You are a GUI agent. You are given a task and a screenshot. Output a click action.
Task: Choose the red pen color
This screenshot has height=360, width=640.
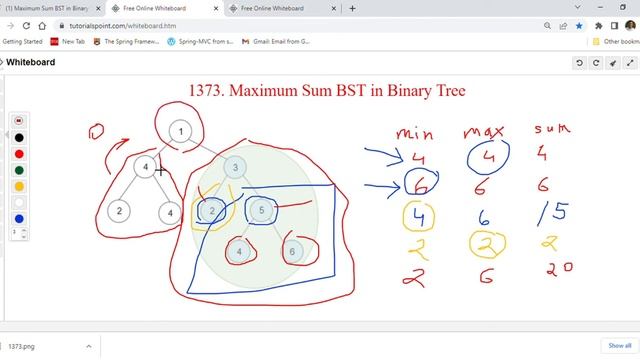[x=19, y=154]
